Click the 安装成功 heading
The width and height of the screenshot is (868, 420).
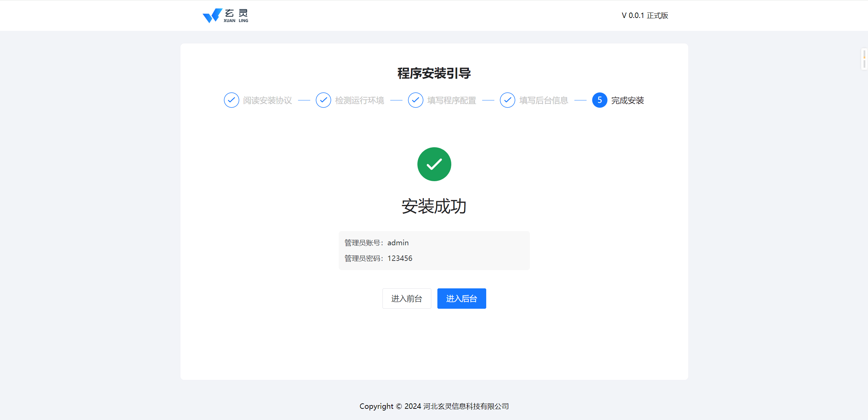tap(434, 206)
